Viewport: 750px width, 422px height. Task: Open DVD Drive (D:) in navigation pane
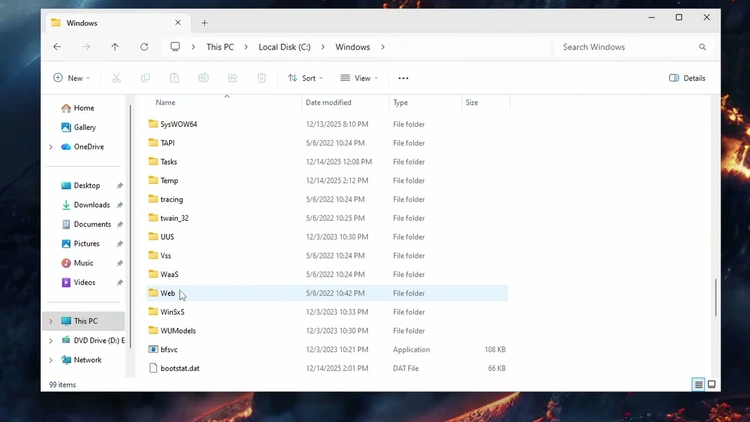point(93,341)
